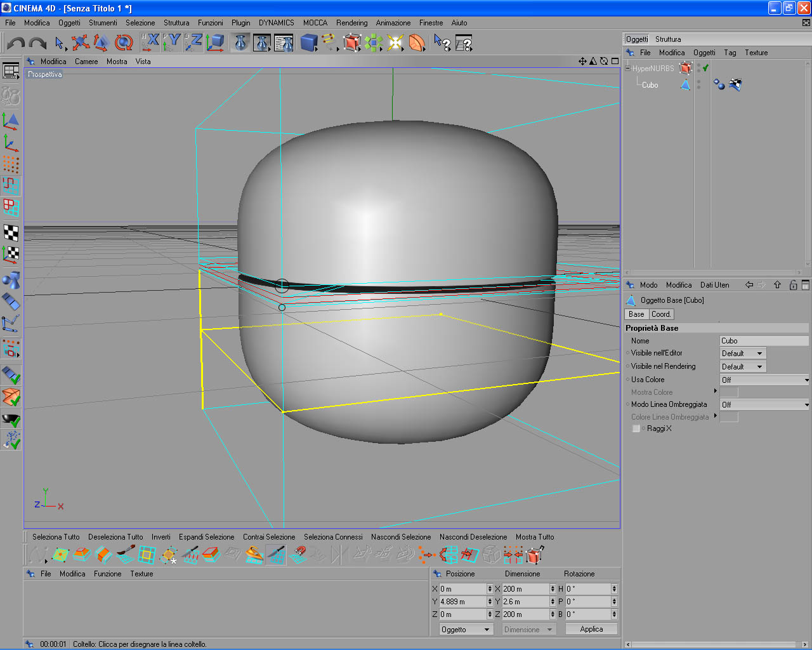Click Espandi Selezione command
Viewport: 812px width, 650px height.
coord(207,537)
